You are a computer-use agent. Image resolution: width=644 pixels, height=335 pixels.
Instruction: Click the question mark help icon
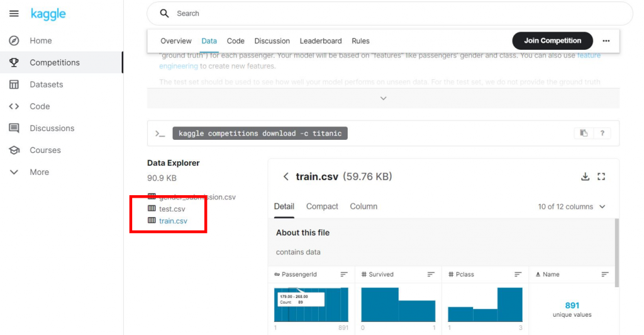pos(602,133)
